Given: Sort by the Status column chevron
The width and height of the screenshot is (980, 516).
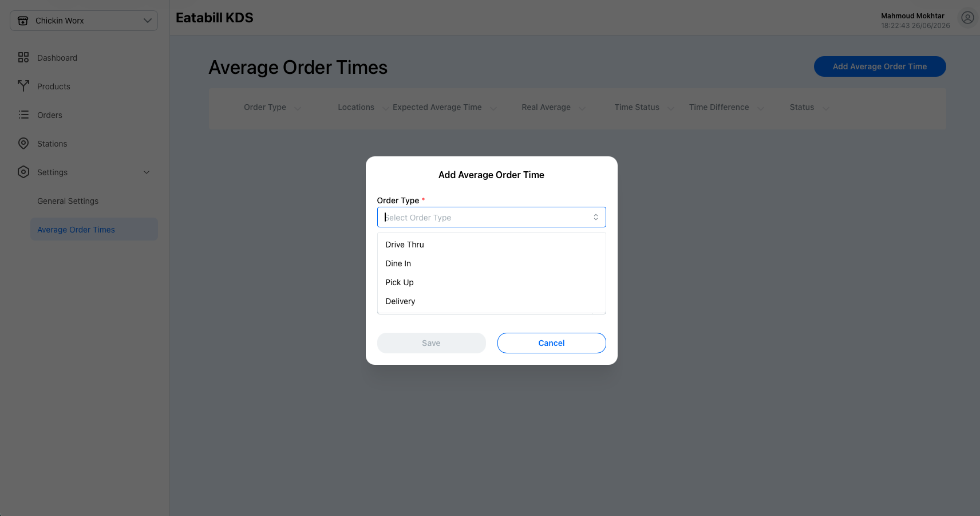Looking at the screenshot, I should pyautogui.click(x=825, y=108).
